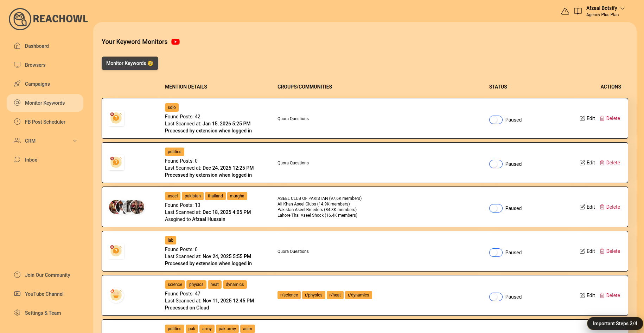Screen dimensions: 644x333
Task: Click trash icon in the politics row
Action: (602, 163)
